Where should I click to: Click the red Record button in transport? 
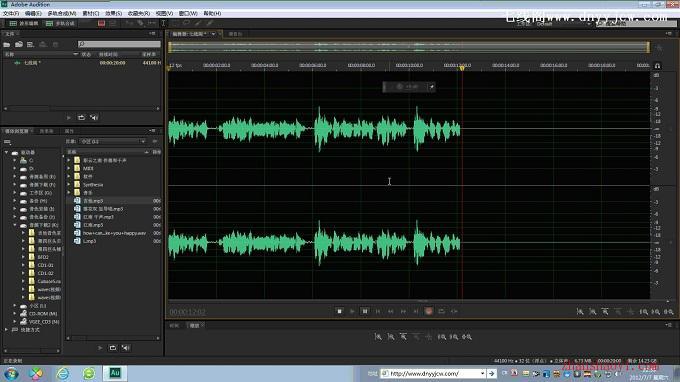click(x=428, y=311)
